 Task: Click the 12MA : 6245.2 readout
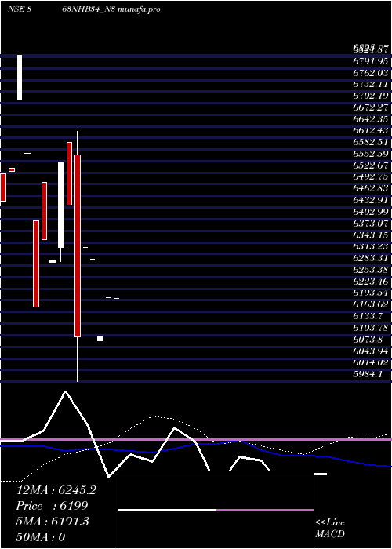[x=56, y=490]
